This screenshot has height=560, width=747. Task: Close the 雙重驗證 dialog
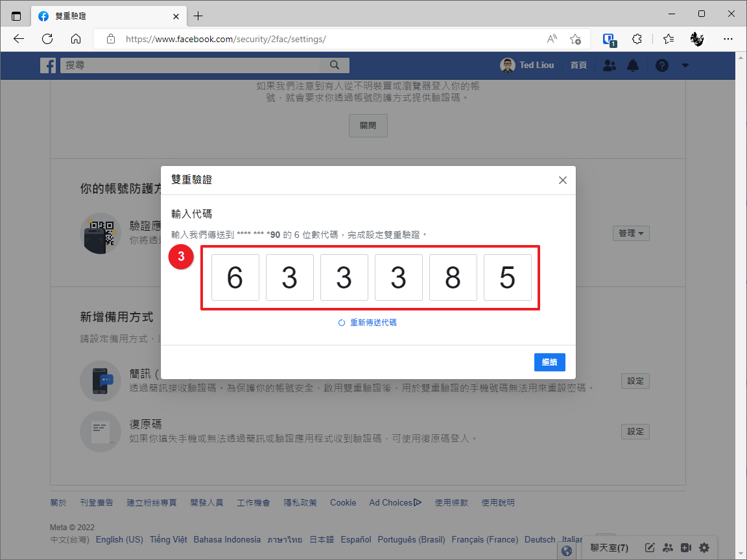[x=563, y=180]
